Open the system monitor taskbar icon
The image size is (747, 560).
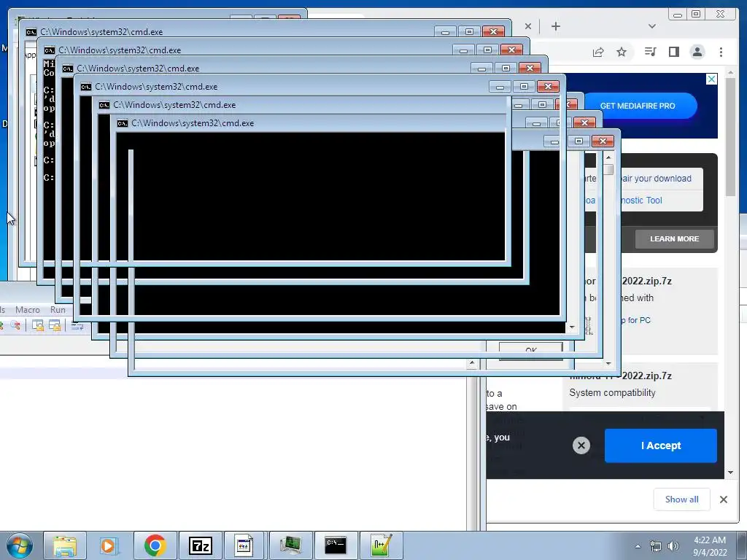pos(290,545)
